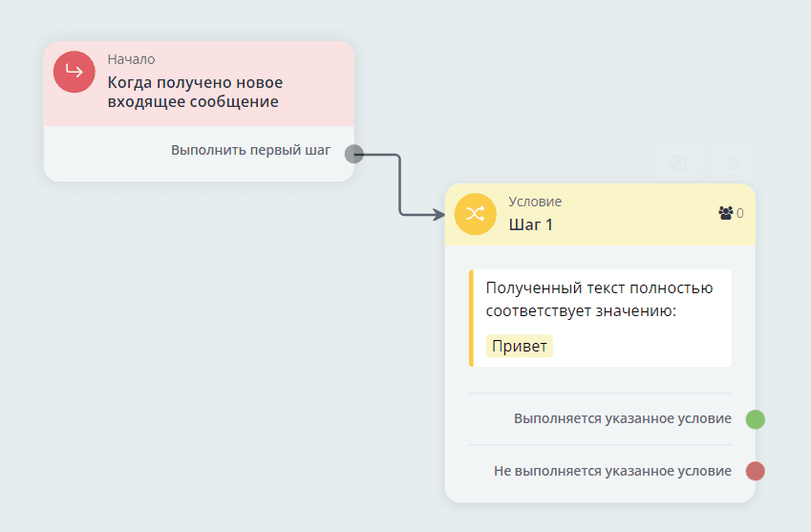Open the 'Когда получено новое входящее сообщение' trigger
The width and height of the screenshot is (811, 532).
195,93
